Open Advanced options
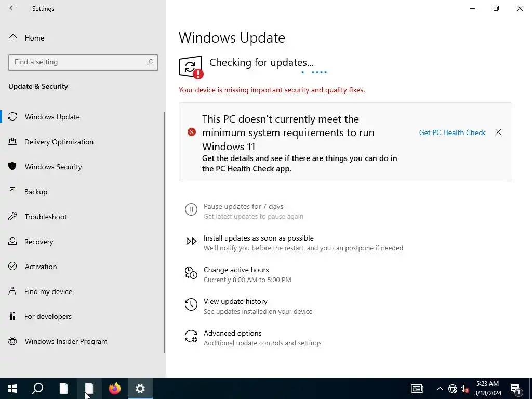 coord(232,333)
